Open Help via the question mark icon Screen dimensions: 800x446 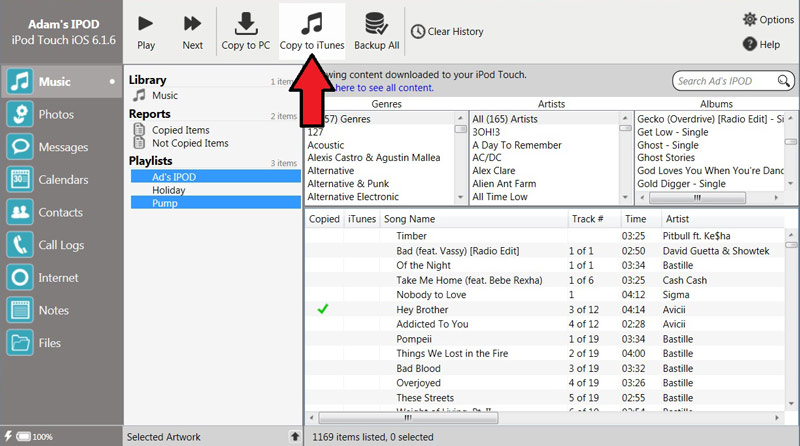[749, 44]
